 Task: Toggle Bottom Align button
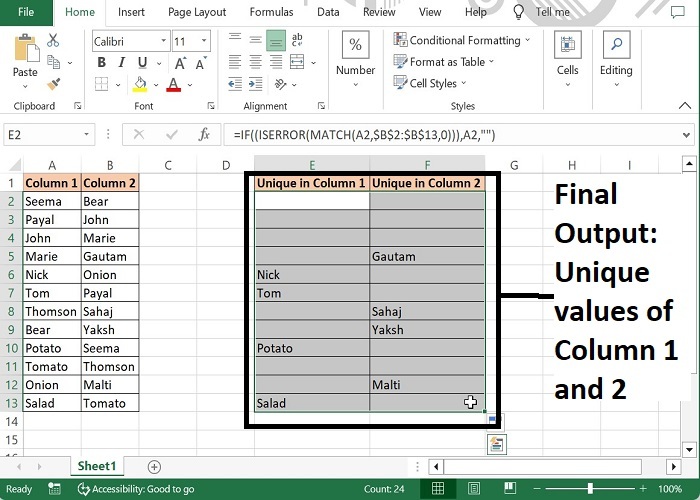pos(276,41)
